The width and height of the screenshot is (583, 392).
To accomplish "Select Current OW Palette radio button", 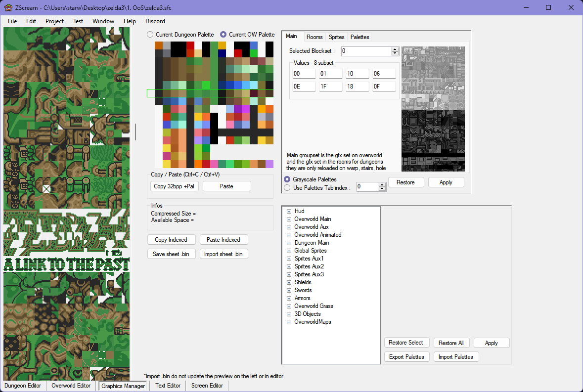I will (x=223, y=35).
